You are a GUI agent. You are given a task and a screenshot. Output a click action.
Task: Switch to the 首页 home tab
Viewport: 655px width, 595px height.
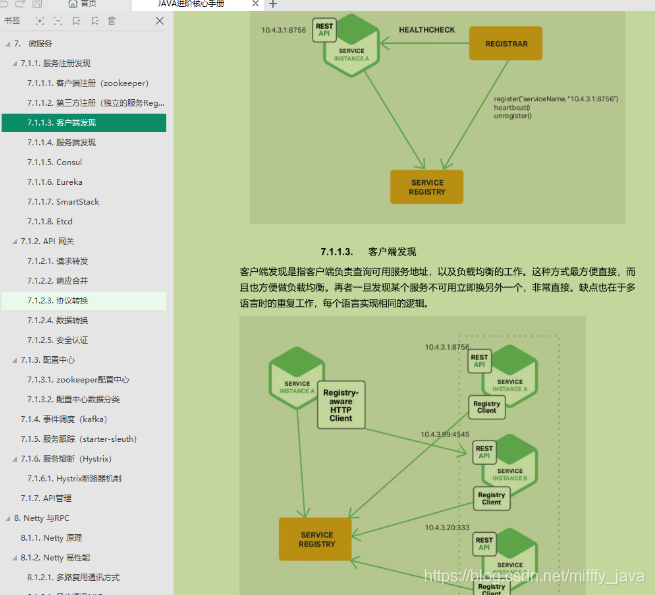click(x=82, y=4)
